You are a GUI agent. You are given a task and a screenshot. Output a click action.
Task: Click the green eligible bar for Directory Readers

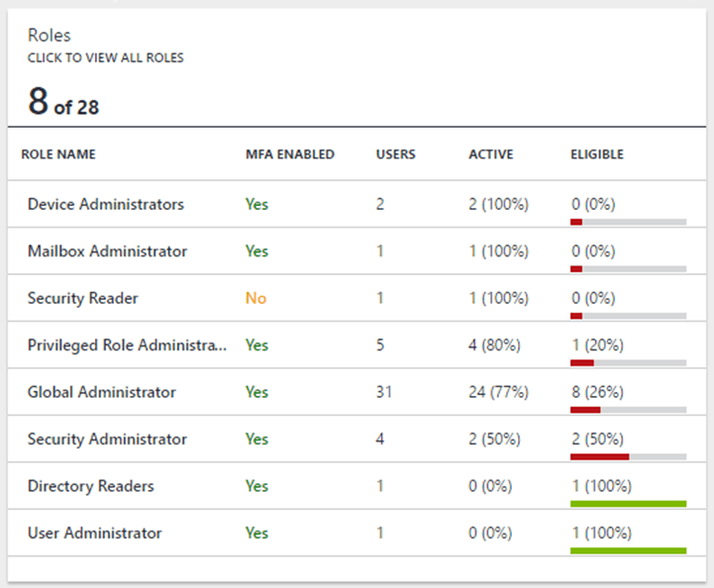click(x=629, y=504)
